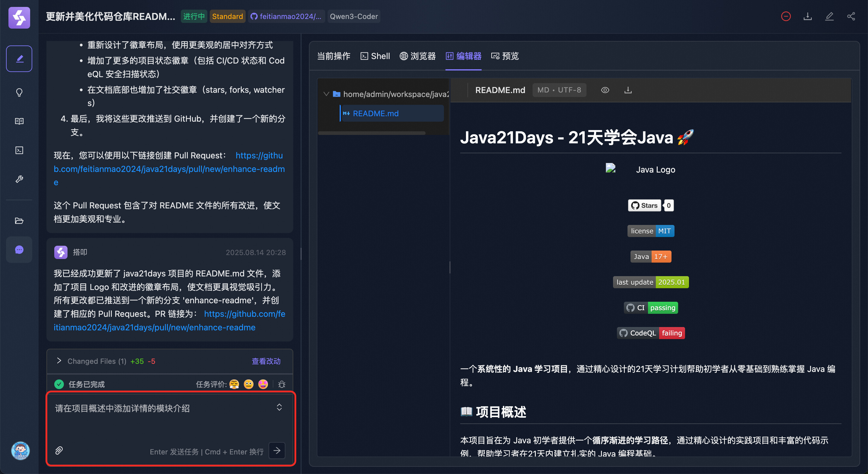Image resolution: width=868 pixels, height=474 pixels.
Task: Click the red stop task icon
Action: [786, 17]
